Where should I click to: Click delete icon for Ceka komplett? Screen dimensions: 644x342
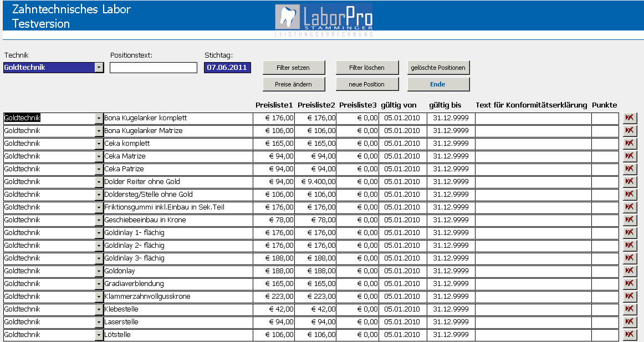[x=630, y=144]
